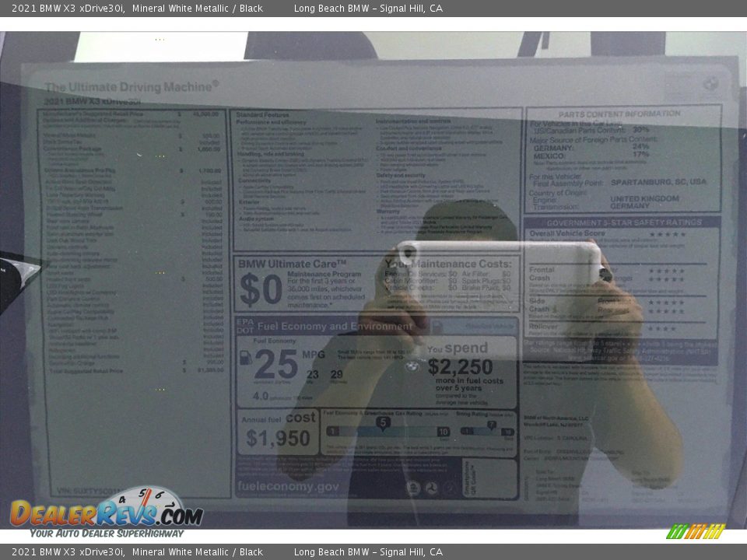
Task: Click 'Fuel Economy and Environment' banner
Action: click(x=335, y=327)
